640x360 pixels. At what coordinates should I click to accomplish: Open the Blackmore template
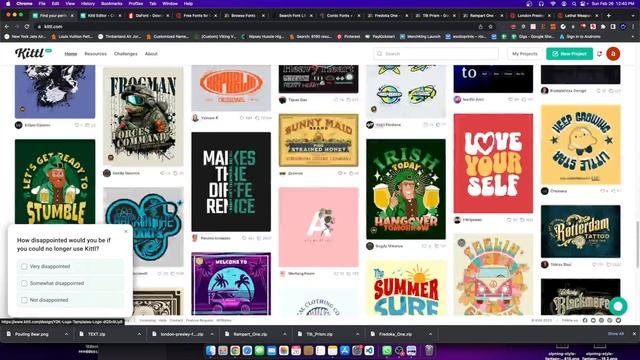point(580,297)
